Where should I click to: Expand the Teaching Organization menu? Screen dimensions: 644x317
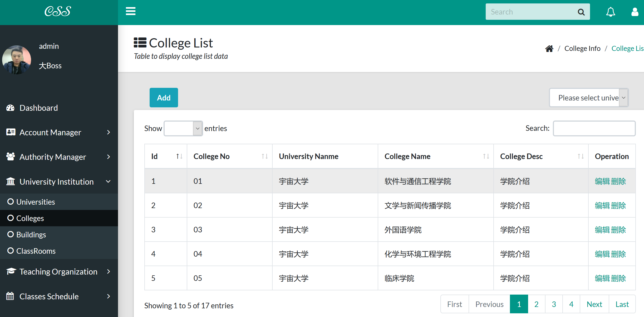109,271
